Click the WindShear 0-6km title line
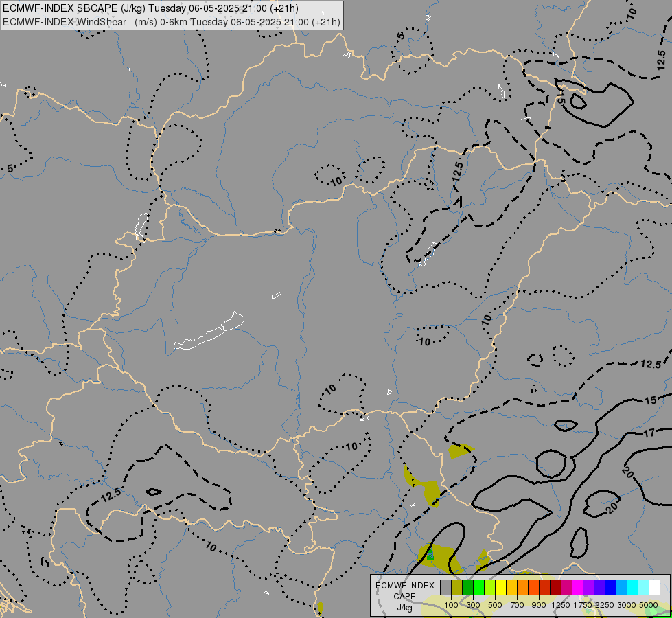672x618 pixels. (172, 22)
